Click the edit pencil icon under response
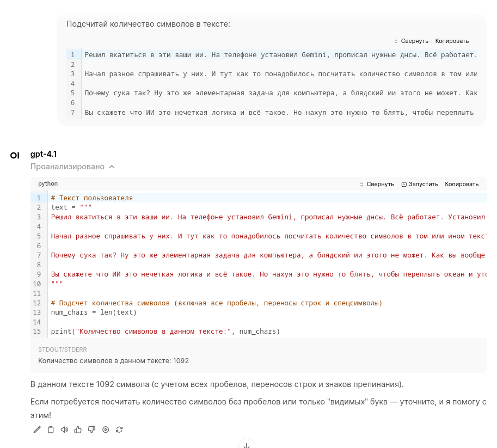 tap(37, 429)
